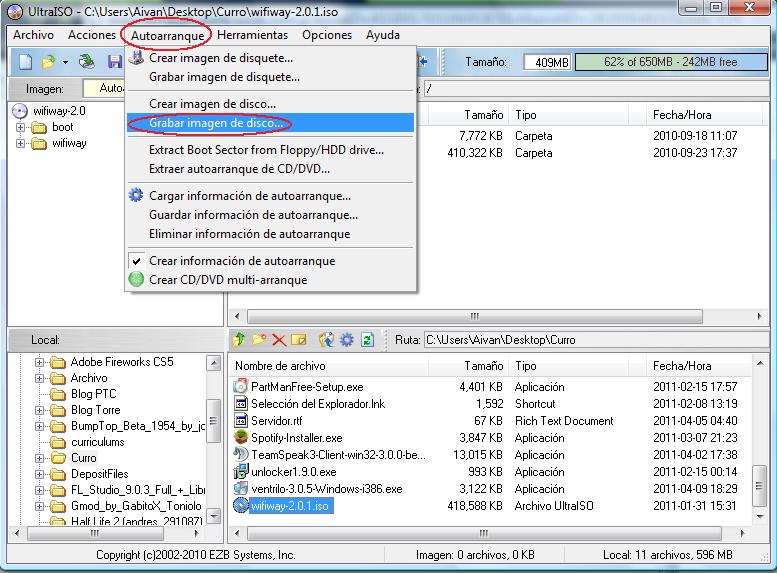Click the Local tree vertical scrollbar thumb
The width and height of the screenshot is (777, 573).
click(214, 421)
